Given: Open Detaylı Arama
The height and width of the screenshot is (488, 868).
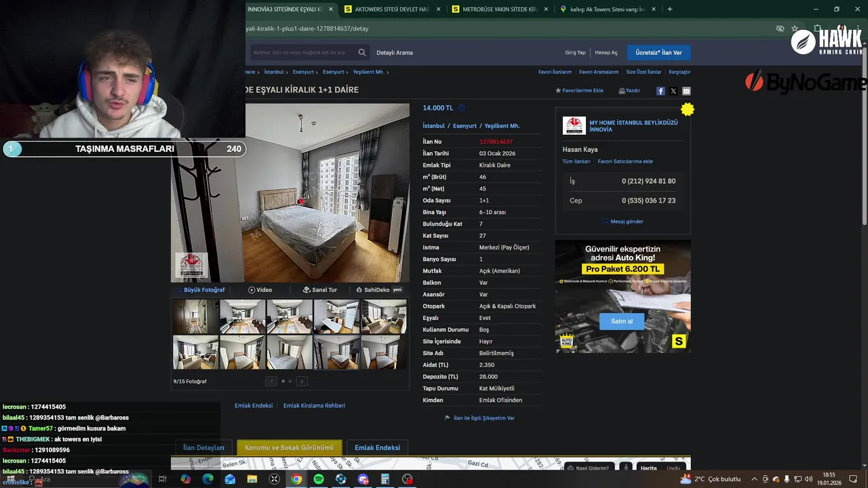Looking at the screenshot, I should tap(395, 52).
